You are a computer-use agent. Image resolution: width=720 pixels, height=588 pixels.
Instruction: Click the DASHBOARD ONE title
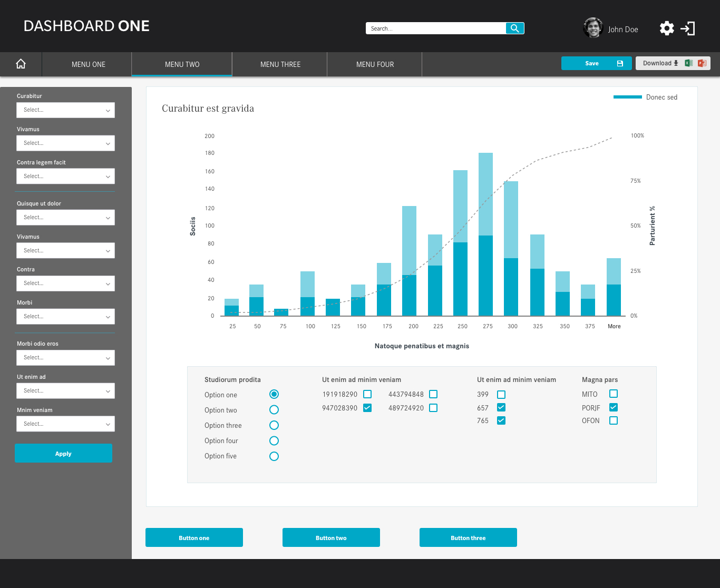tap(86, 26)
